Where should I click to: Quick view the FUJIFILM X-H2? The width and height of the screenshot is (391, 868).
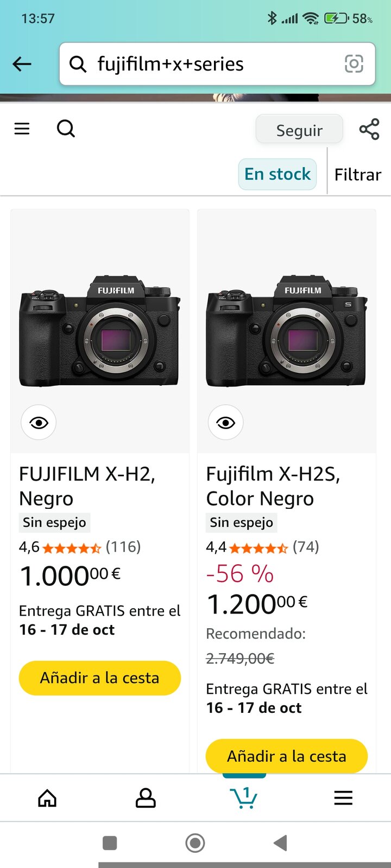pos(39,423)
